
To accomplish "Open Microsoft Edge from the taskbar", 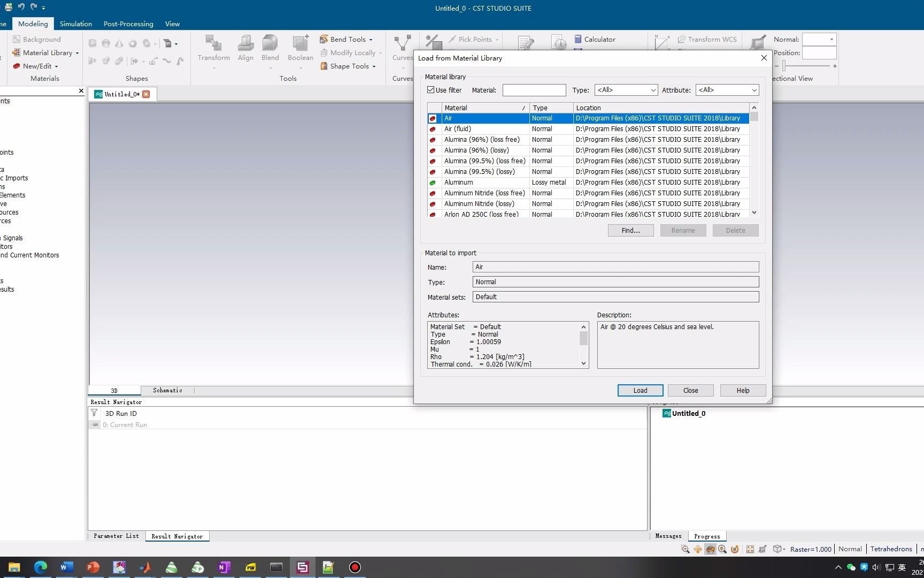I will point(41,567).
